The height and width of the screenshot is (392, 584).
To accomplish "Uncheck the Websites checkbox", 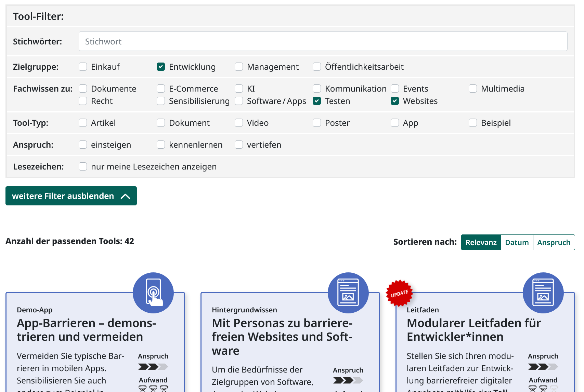I will tap(395, 101).
